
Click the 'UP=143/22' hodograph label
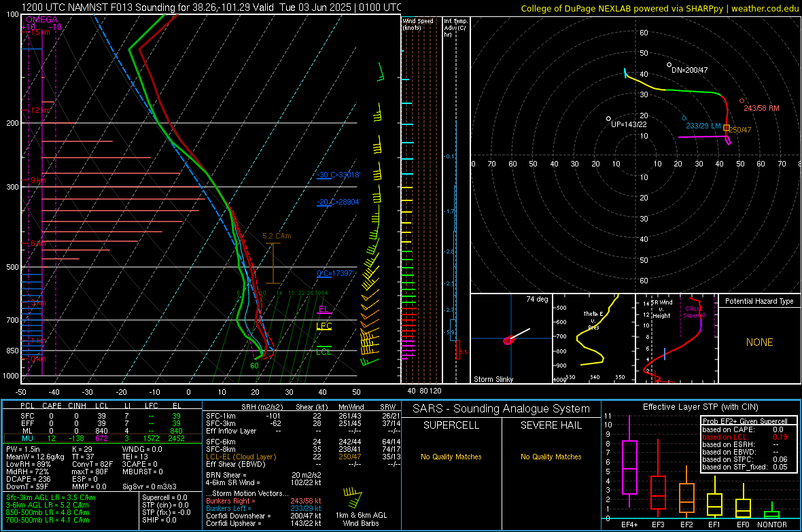[629, 124]
